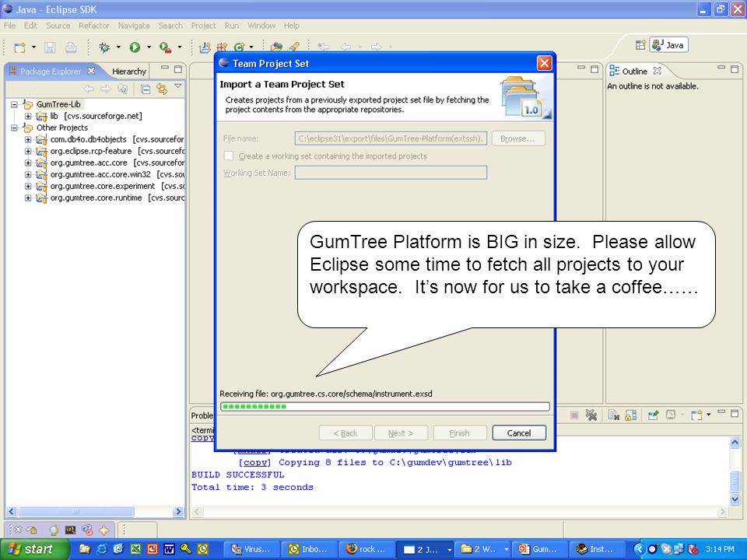
Task: Click the Remove All Terminated Launches icon
Action: (591, 415)
